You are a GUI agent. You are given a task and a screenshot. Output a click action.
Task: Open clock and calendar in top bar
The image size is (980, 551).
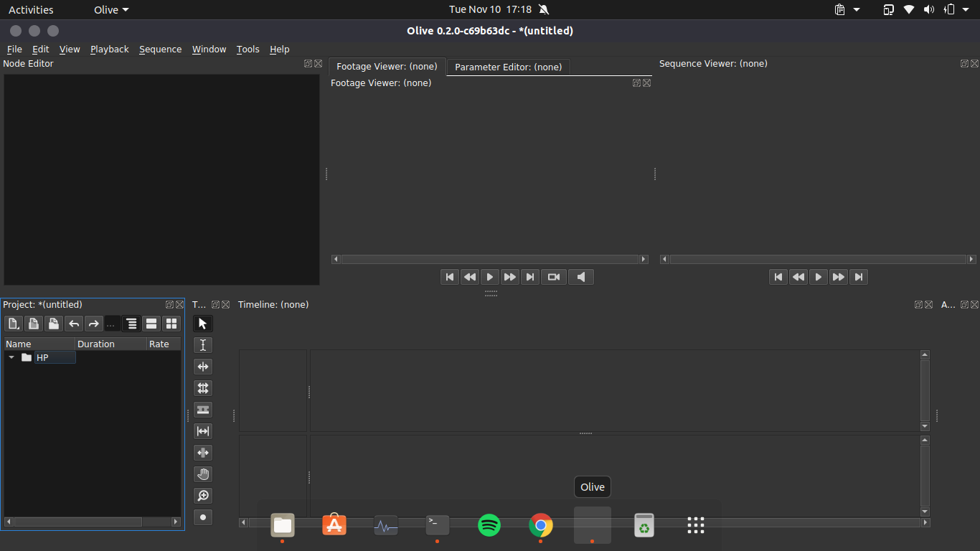pyautogui.click(x=490, y=9)
